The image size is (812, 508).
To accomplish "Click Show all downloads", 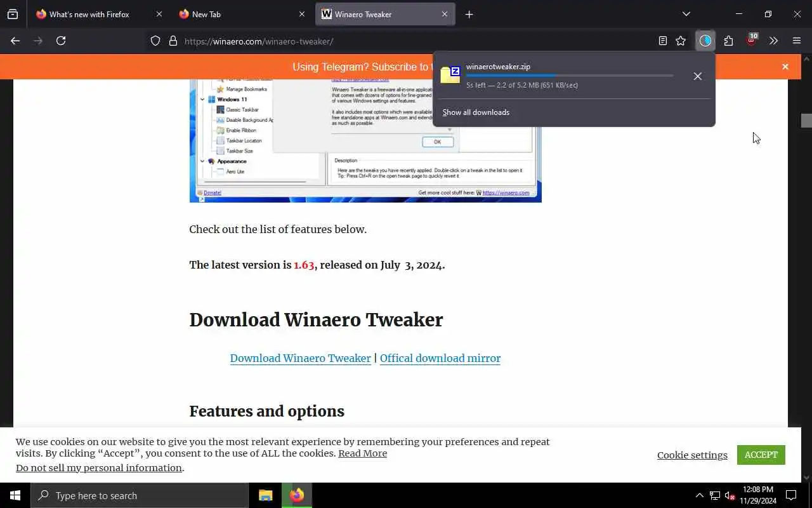I will point(476,112).
